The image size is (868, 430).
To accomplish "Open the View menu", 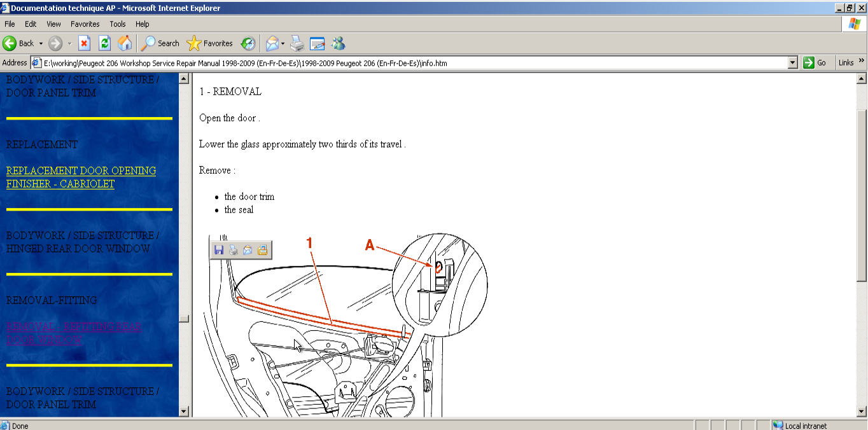I will click(x=53, y=24).
